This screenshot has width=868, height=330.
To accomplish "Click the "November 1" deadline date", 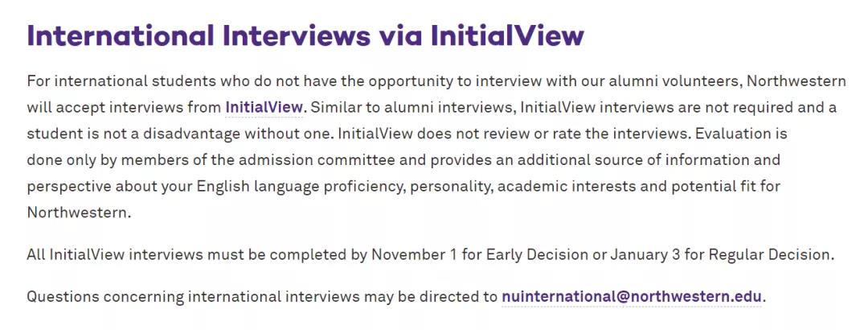I will [411, 255].
